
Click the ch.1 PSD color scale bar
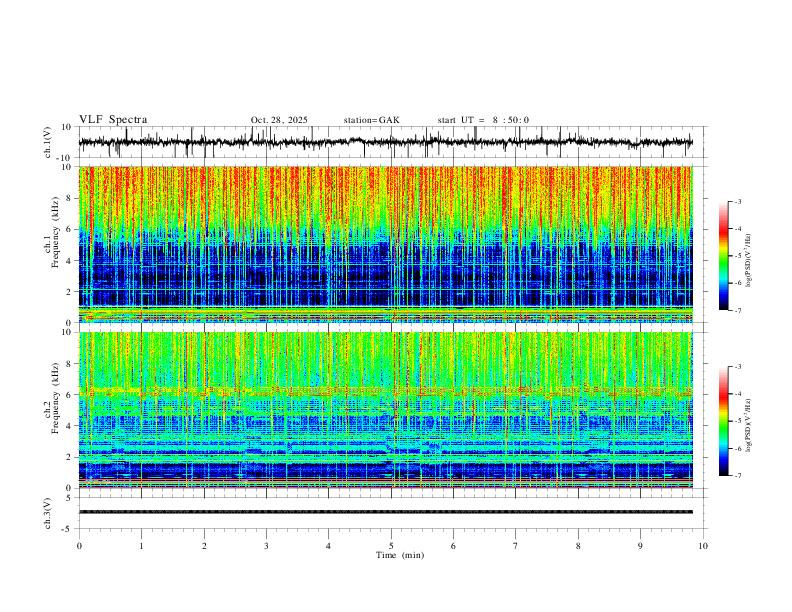(724, 256)
